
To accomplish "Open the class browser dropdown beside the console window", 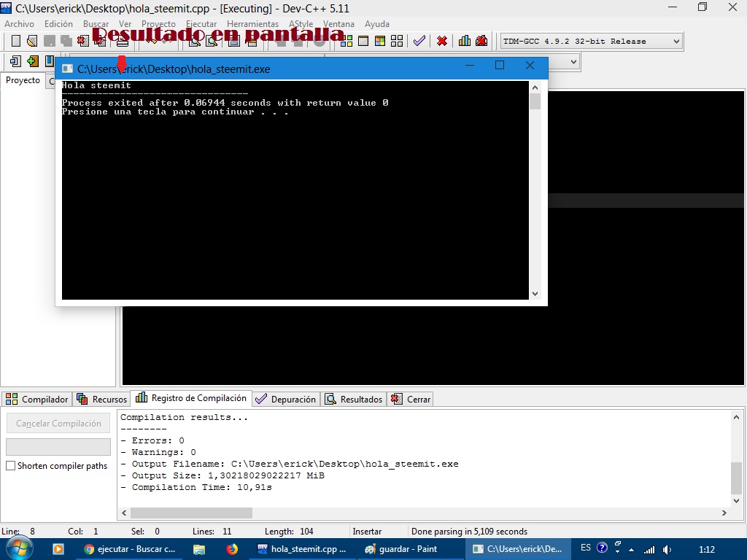I will click(573, 61).
